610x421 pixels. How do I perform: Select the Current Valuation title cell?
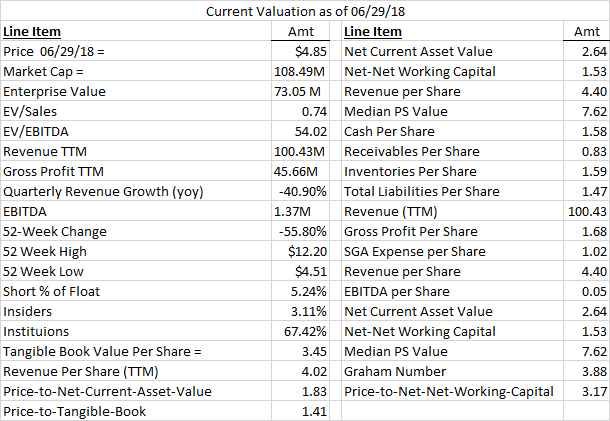[x=305, y=11]
